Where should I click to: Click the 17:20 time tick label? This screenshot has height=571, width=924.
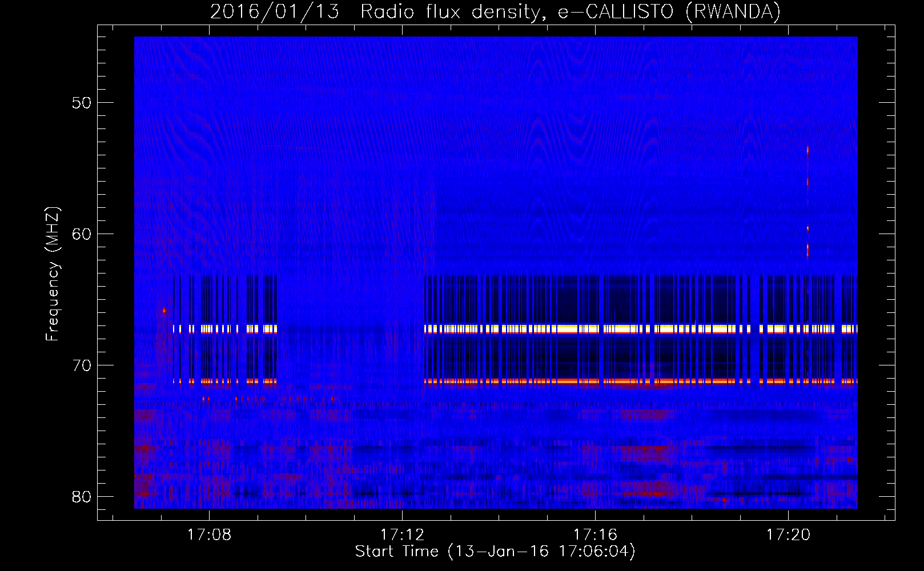(789, 534)
